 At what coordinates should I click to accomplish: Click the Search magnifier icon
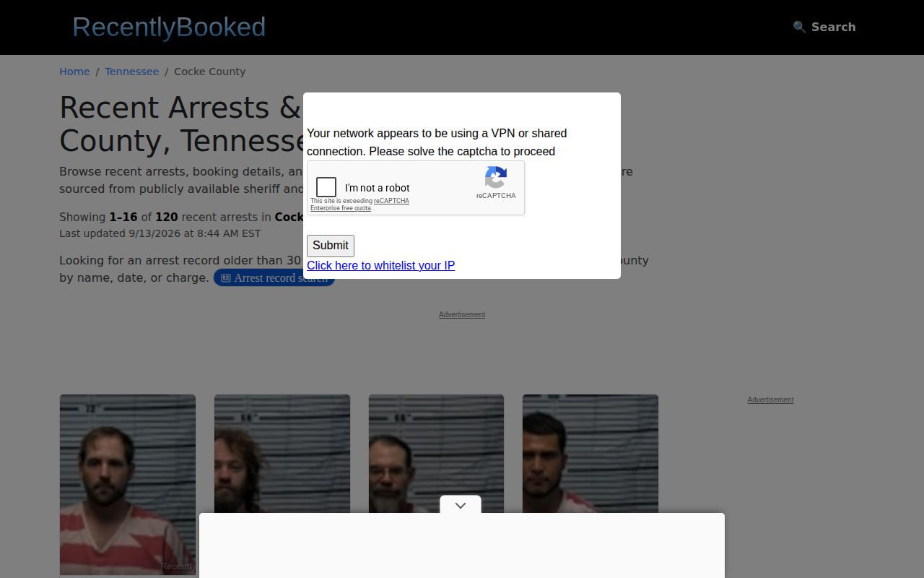tap(799, 27)
